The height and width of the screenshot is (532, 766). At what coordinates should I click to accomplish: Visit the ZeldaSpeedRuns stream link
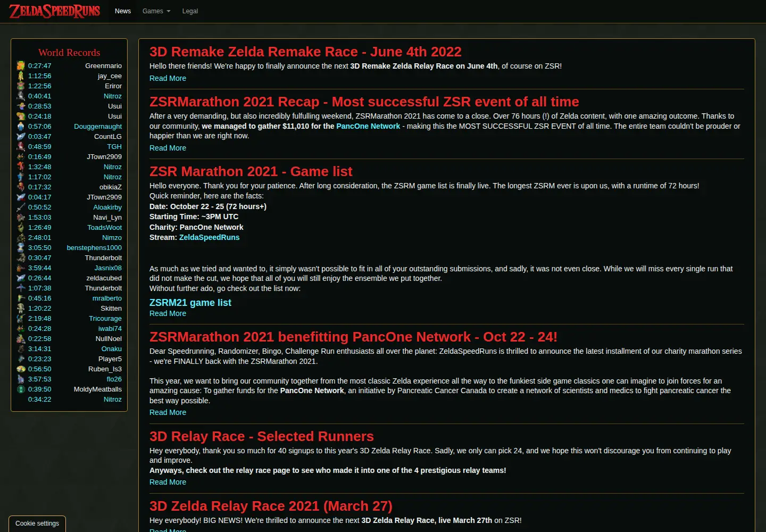[x=210, y=237]
